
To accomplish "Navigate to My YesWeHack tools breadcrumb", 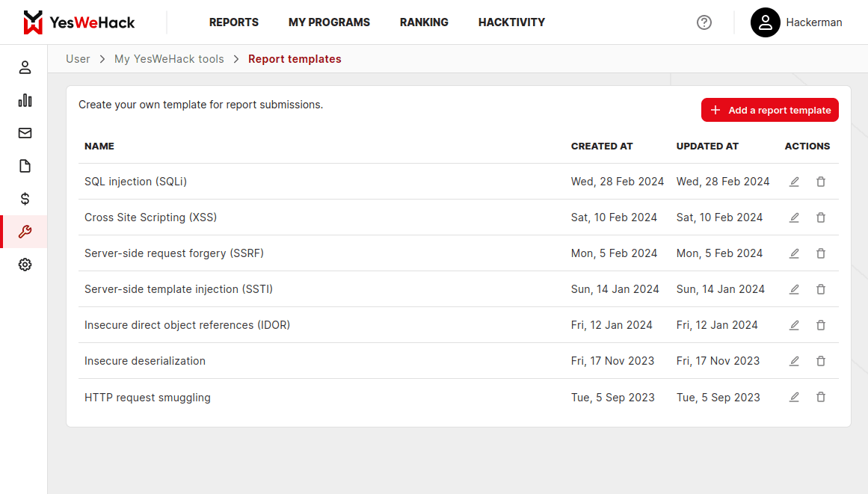I will 169,59.
